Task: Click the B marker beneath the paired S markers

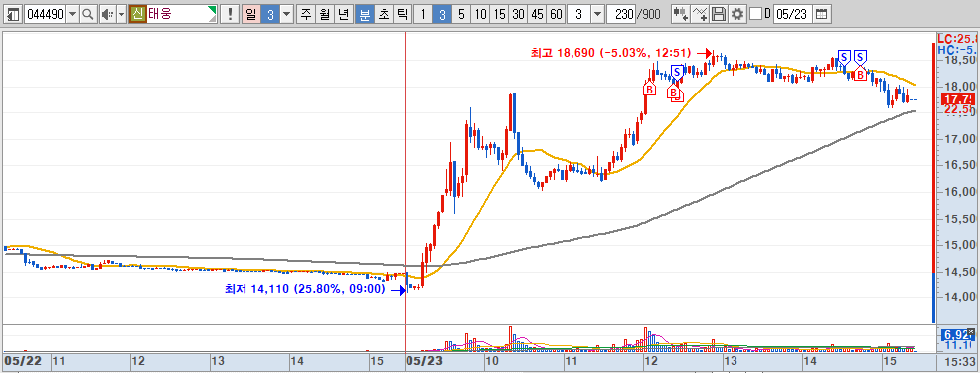Action: (x=860, y=75)
